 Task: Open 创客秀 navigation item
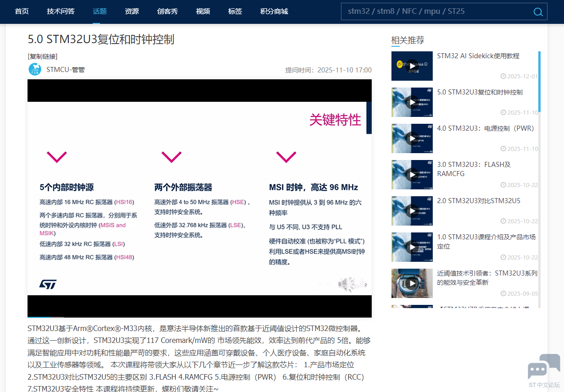(167, 11)
